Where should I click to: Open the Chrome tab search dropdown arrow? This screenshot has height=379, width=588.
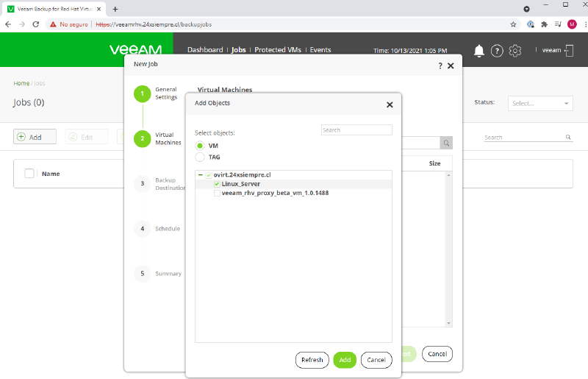(x=526, y=9)
